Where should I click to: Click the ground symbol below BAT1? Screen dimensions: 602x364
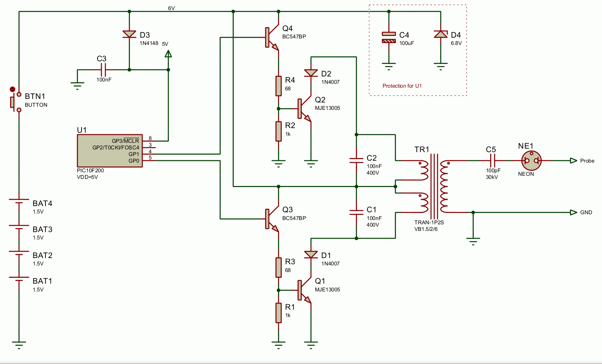pyautogui.click(x=19, y=345)
